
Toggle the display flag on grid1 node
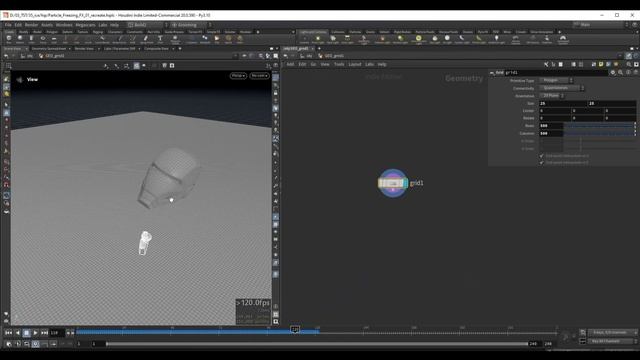[x=405, y=183]
